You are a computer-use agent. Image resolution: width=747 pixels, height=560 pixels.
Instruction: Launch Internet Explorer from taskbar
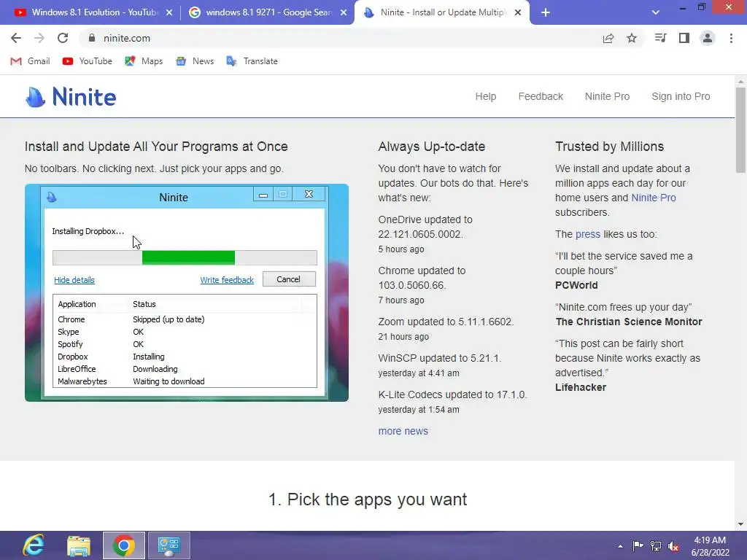pyautogui.click(x=34, y=545)
